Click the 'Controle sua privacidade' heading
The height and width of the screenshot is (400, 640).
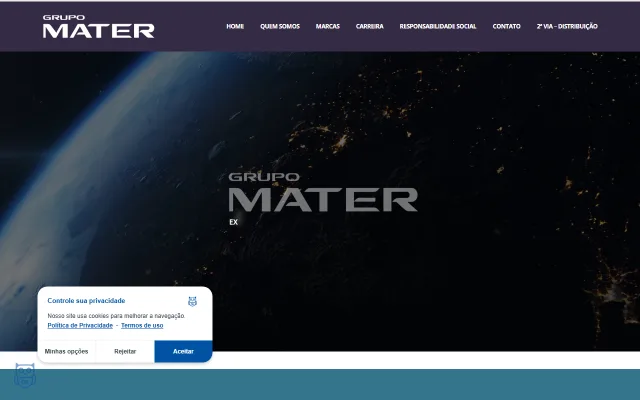point(86,301)
